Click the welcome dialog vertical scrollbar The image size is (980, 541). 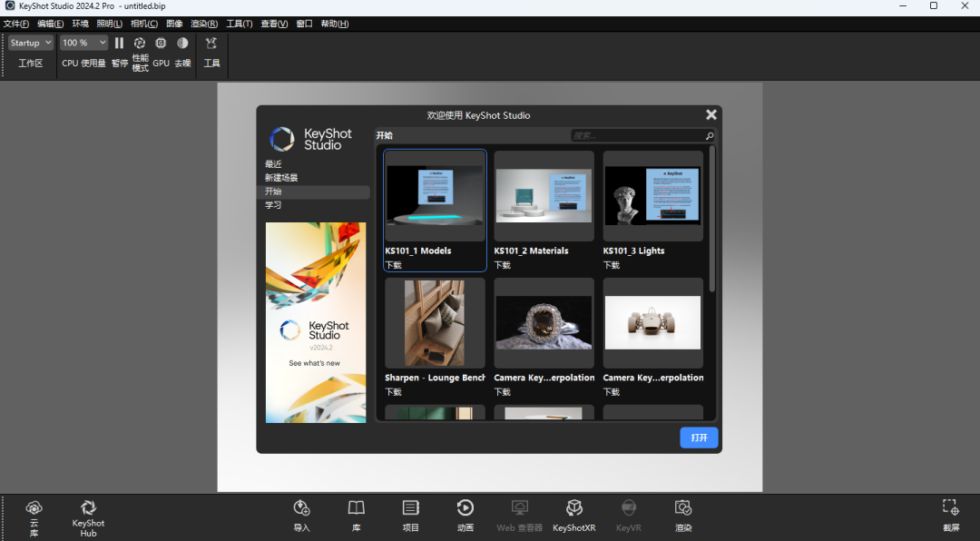[x=712, y=218]
